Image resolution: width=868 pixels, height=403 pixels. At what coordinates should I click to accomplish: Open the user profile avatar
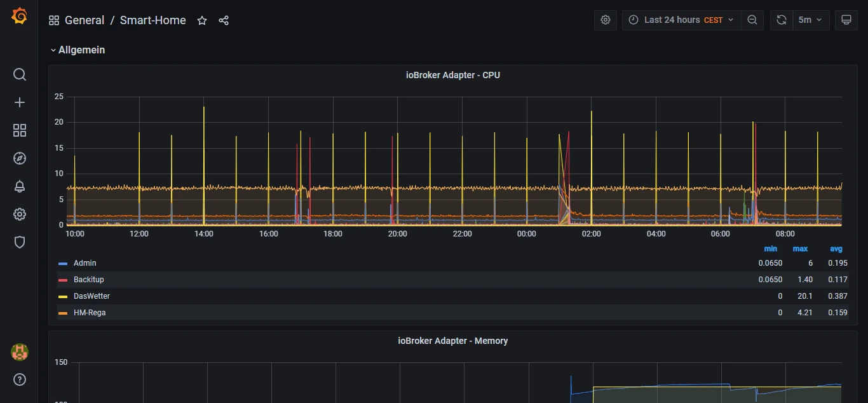(x=20, y=352)
